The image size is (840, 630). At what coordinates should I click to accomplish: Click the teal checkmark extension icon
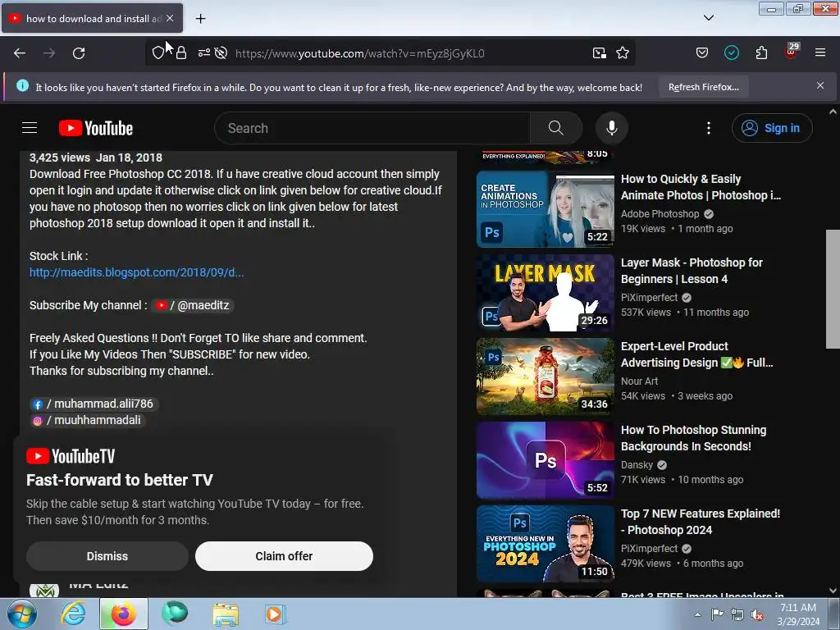click(731, 53)
